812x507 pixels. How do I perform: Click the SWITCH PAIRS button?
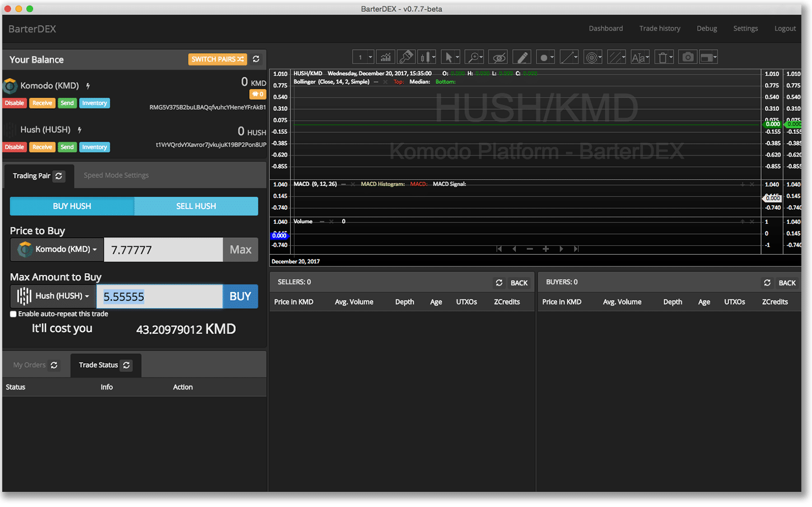click(217, 59)
